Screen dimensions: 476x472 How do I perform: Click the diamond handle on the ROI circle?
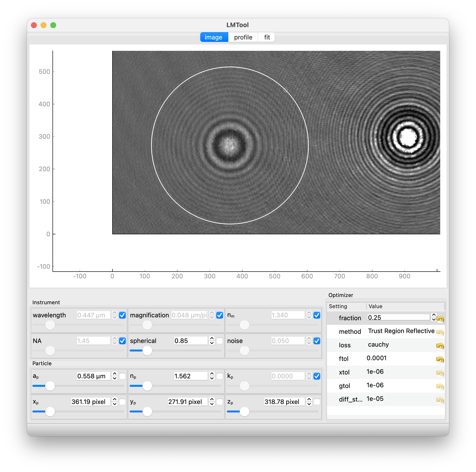point(285,90)
